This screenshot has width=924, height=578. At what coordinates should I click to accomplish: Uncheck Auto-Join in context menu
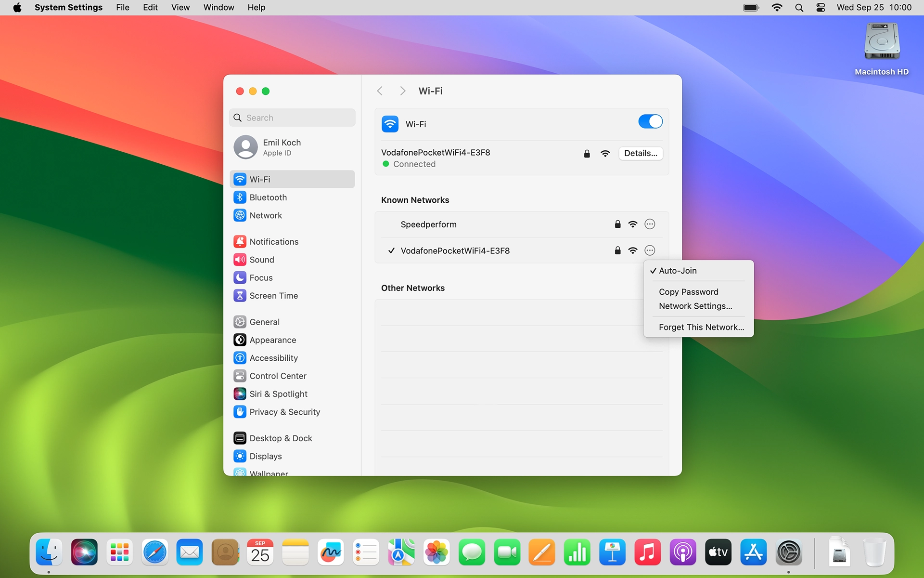[677, 271]
